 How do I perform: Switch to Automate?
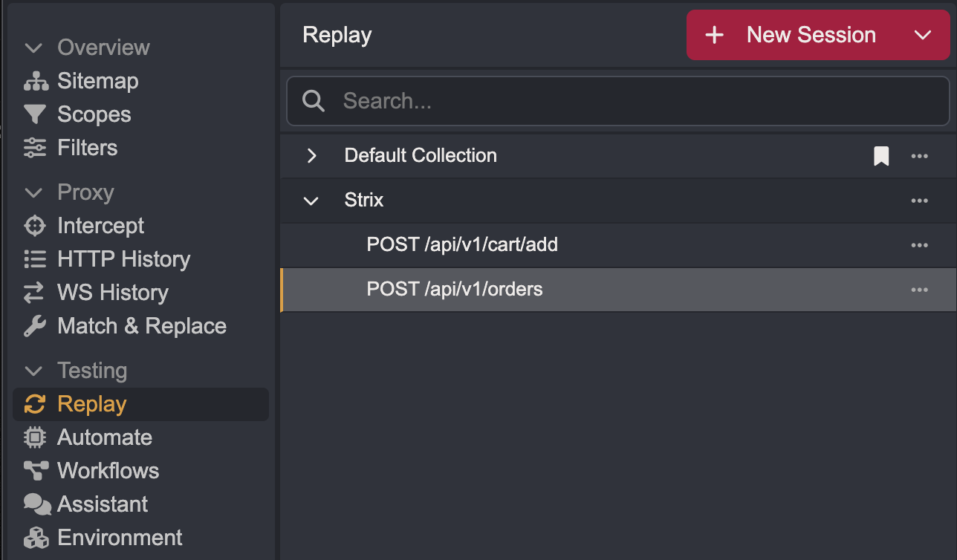(105, 437)
